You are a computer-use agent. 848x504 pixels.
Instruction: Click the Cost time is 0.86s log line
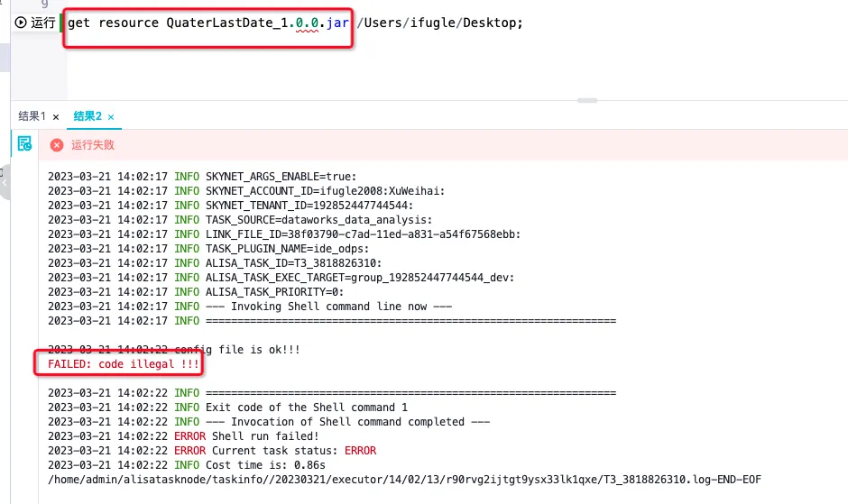(x=187, y=464)
